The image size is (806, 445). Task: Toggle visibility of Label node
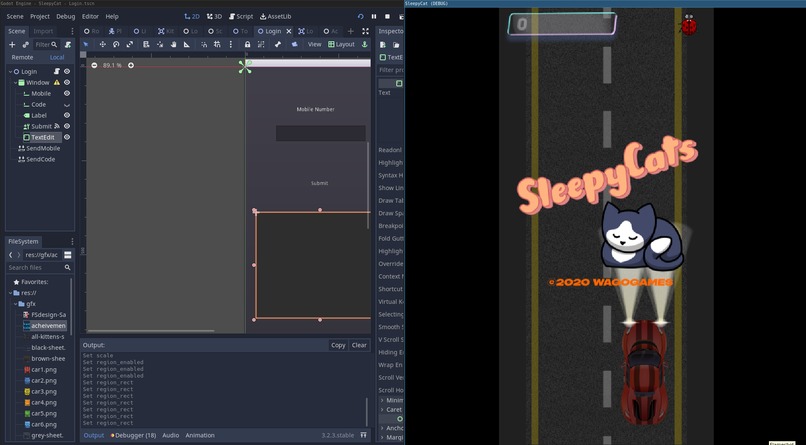[67, 116]
